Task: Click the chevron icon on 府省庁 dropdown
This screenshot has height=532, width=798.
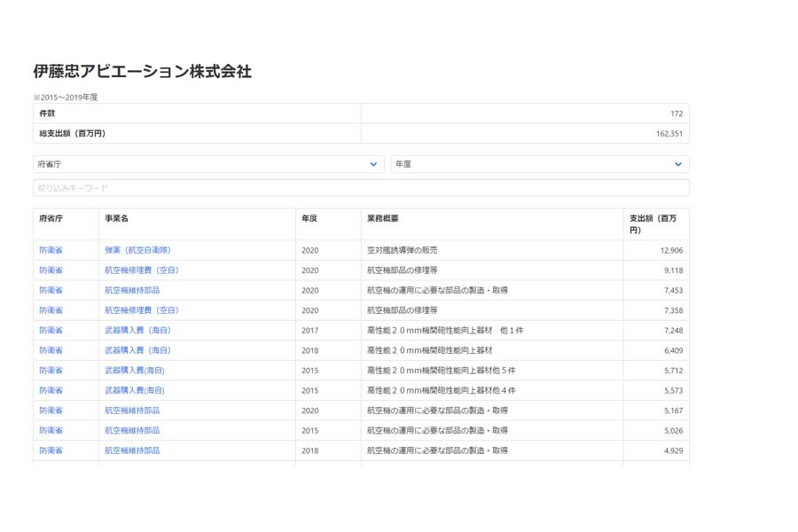Action: [x=373, y=164]
